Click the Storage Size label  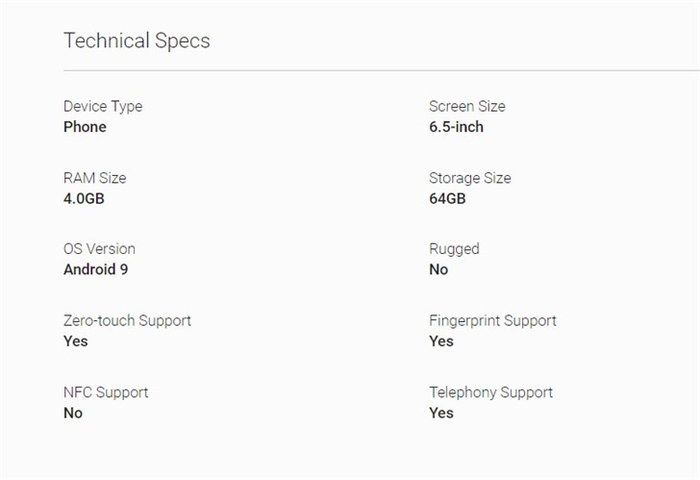pyautogui.click(x=470, y=178)
